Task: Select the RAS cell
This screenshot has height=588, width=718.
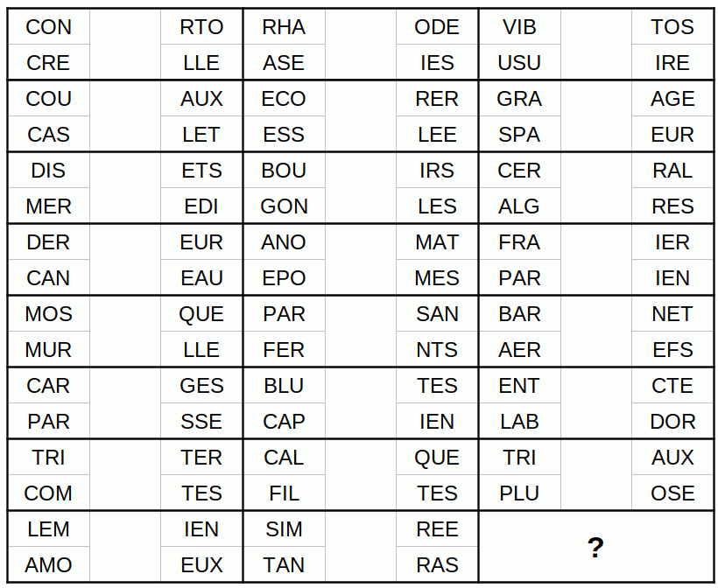Action: (437, 565)
